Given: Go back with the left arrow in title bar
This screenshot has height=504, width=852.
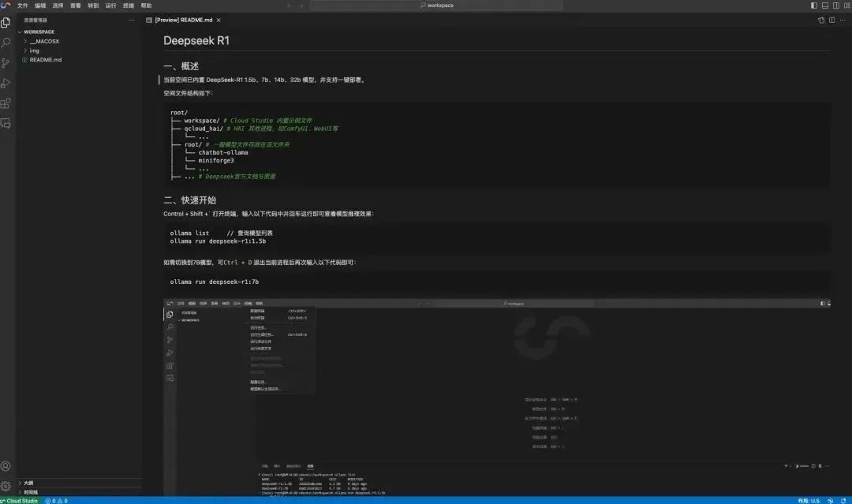Looking at the screenshot, I should coord(290,6).
